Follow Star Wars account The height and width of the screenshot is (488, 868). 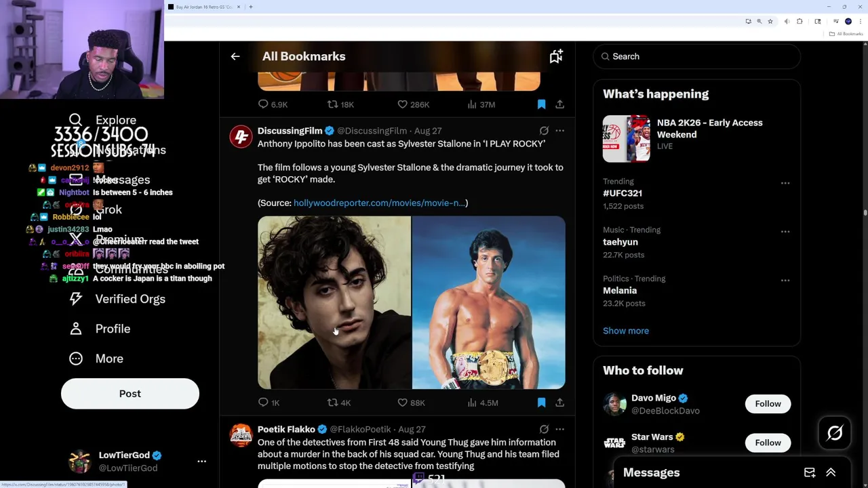point(768,443)
